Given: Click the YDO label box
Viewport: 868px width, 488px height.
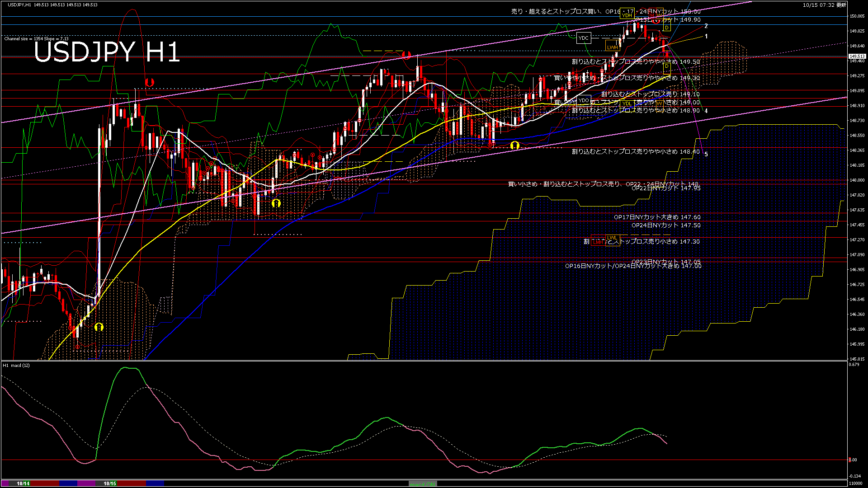Looking at the screenshot, I should [584, 100].
